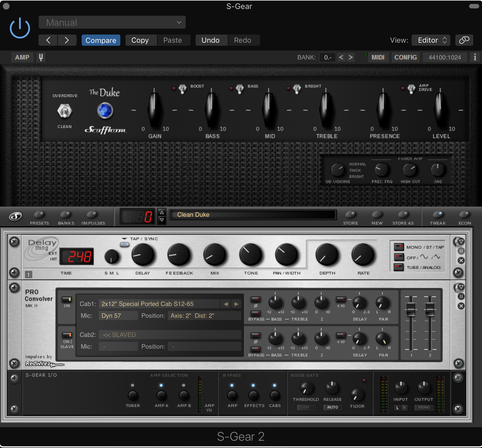Click the BANK number field
This screenshot has height=448, width=482.
click(328, 57)
